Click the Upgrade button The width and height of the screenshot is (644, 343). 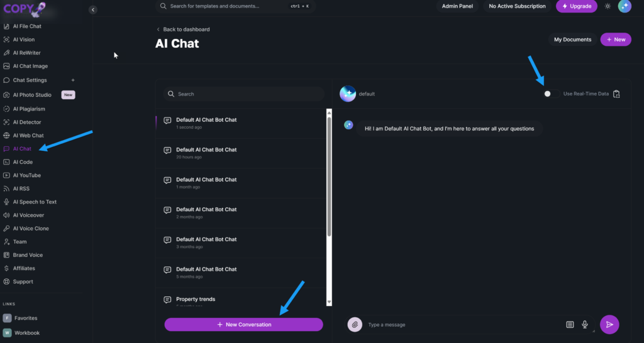click(x=576, y=6)
